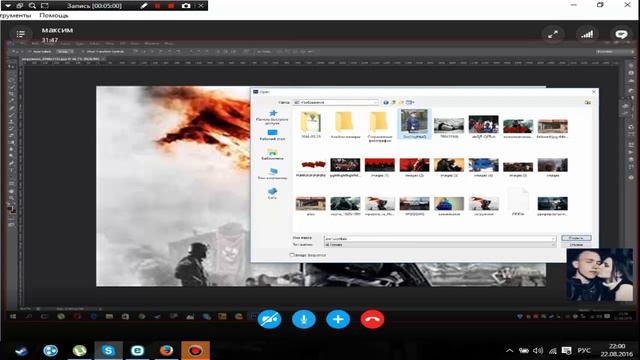640x360 pixels.
Task: Open uTorrent from the taskbar
Action: coord(80,351)
